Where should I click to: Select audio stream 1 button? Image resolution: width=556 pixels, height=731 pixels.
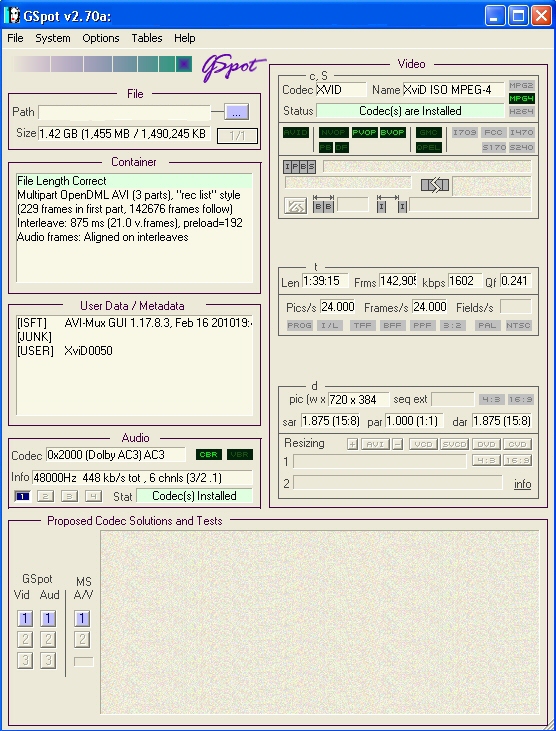22,496
